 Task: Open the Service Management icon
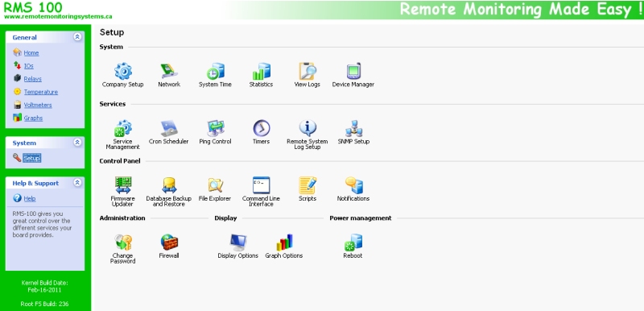point(123,128)
